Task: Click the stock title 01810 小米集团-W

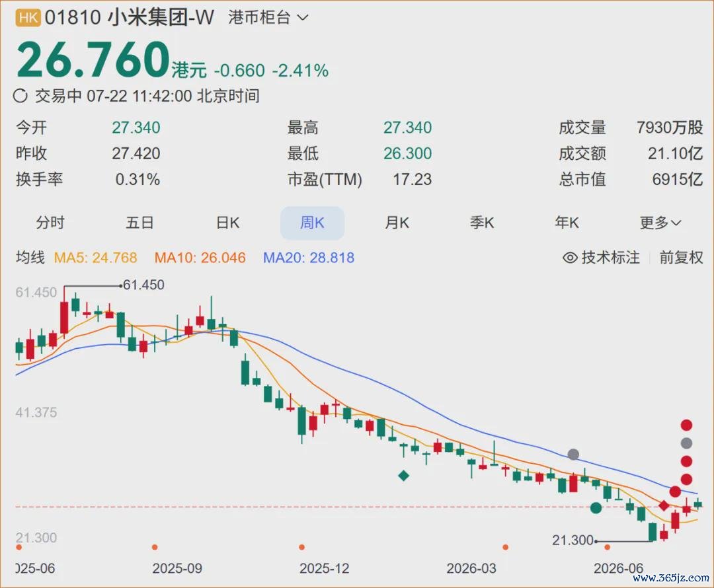Action: (130, 18)
